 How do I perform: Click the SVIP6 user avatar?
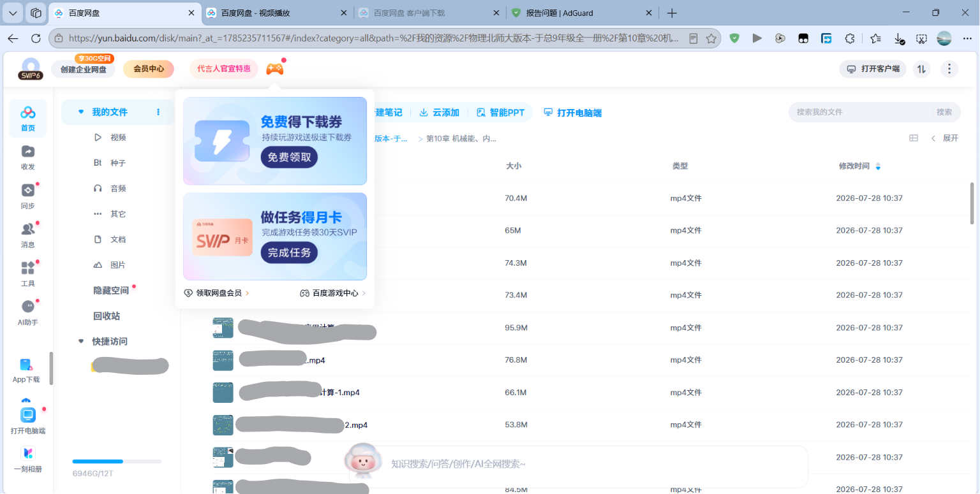[30, 69]
